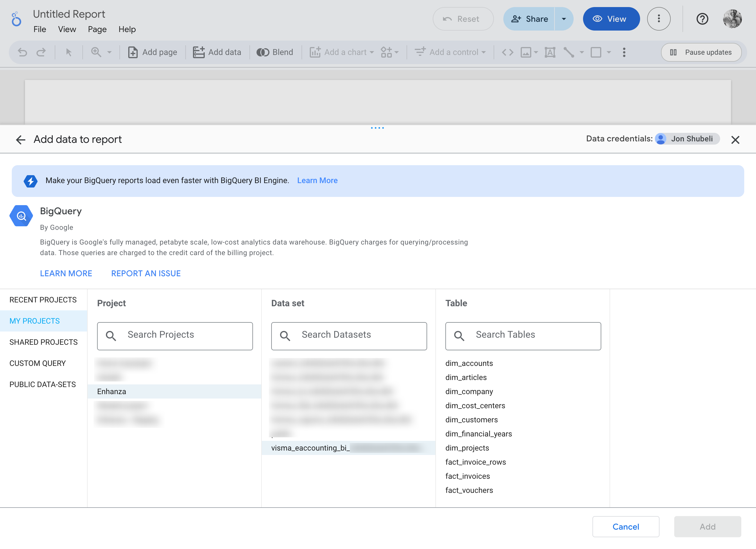Cancel adding data to the report
Image resolution: width=756 pixels, height=549 pixels.
coord(626,526)
